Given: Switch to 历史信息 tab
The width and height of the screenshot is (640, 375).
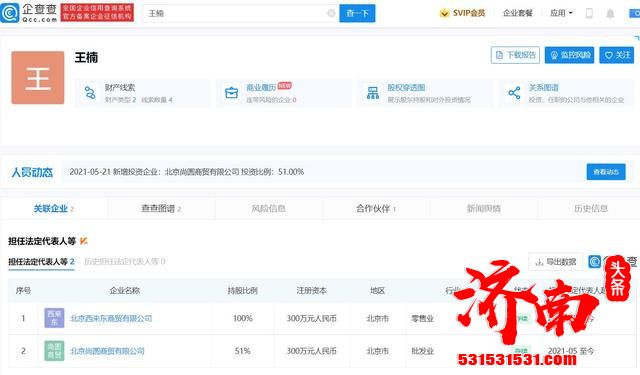Looking at the screenshot, I should pos(591,209).
